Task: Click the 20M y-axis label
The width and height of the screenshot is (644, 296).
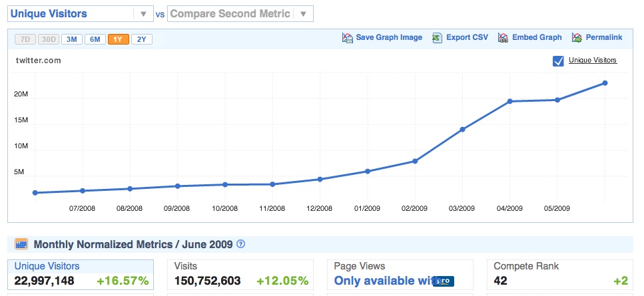Action: pyautogui.click(x=21, y=94)
